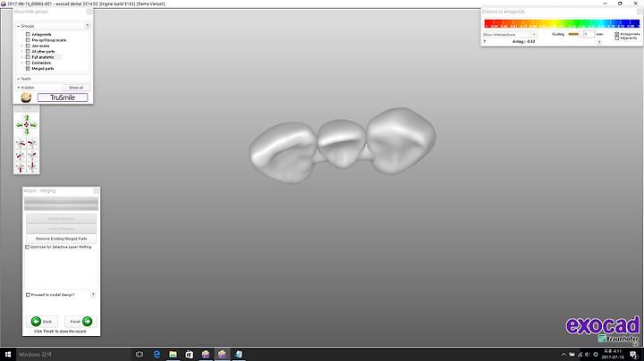Open Task View on the taskbar
The height and width of the screenshot is (361, 644).
(x=140, y=355)
